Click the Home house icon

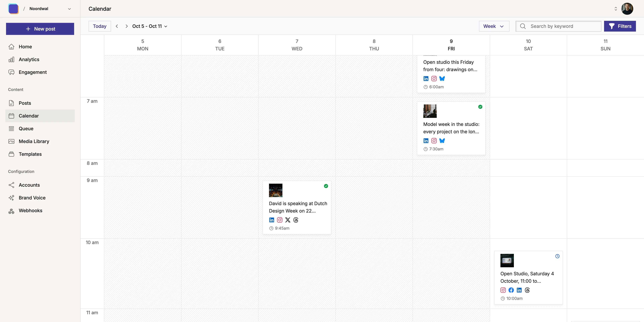click(12, 47)
